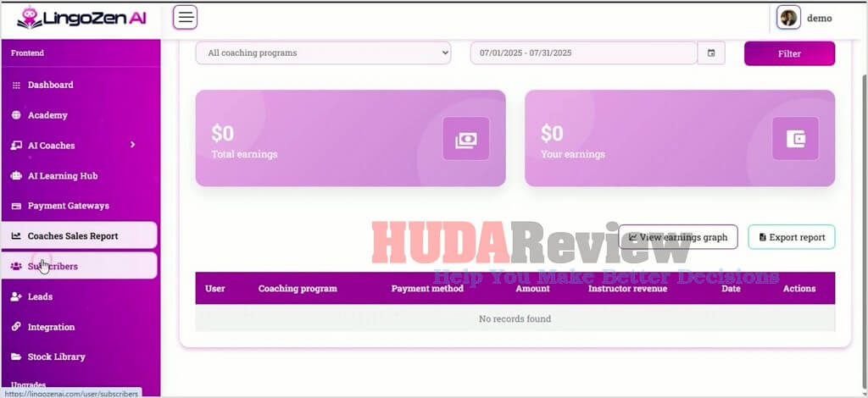The image size is (868, 398).
Task: Click the LingoZen AI logo
Action: coord(81,18)
